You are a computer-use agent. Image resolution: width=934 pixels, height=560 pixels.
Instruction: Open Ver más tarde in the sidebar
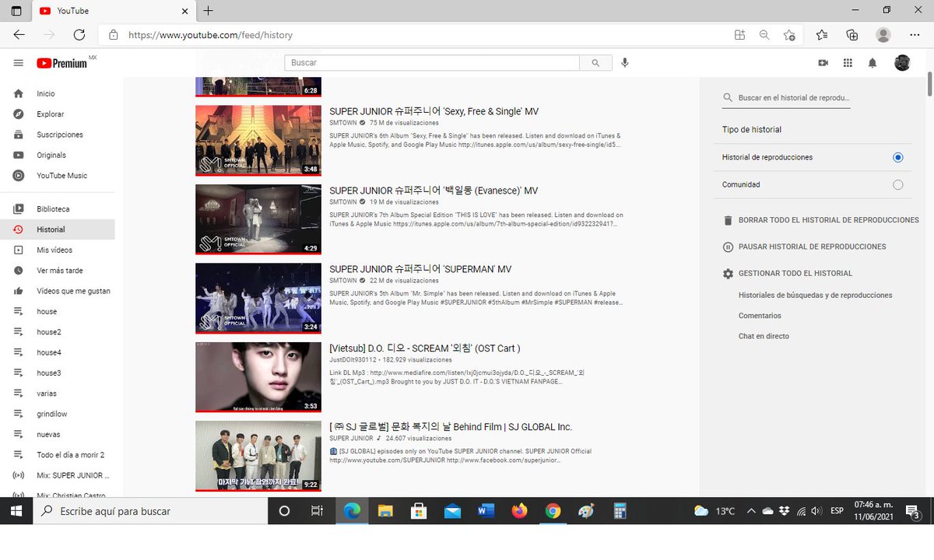(58, 271)
